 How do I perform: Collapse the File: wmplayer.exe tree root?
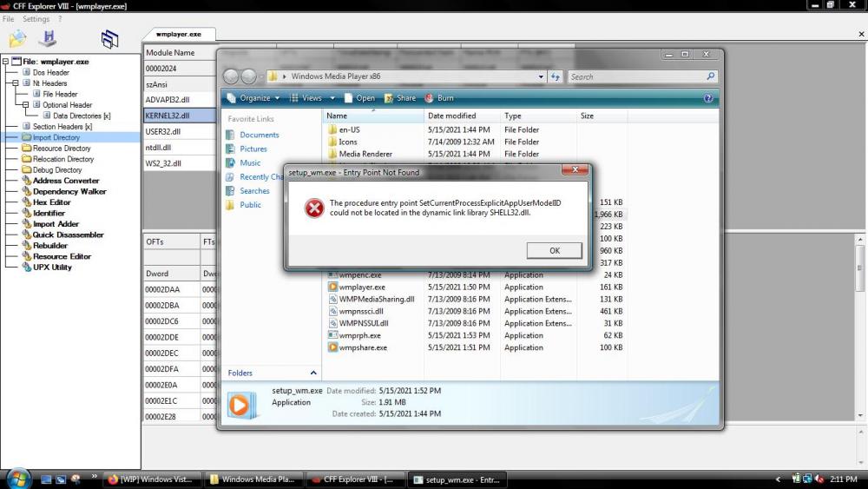[5, 62]
